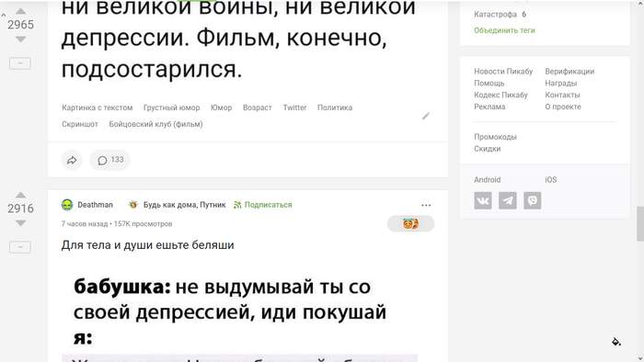The image size is (644, 362).
Task: Downvote the post rated 2965
Action: 20,40
